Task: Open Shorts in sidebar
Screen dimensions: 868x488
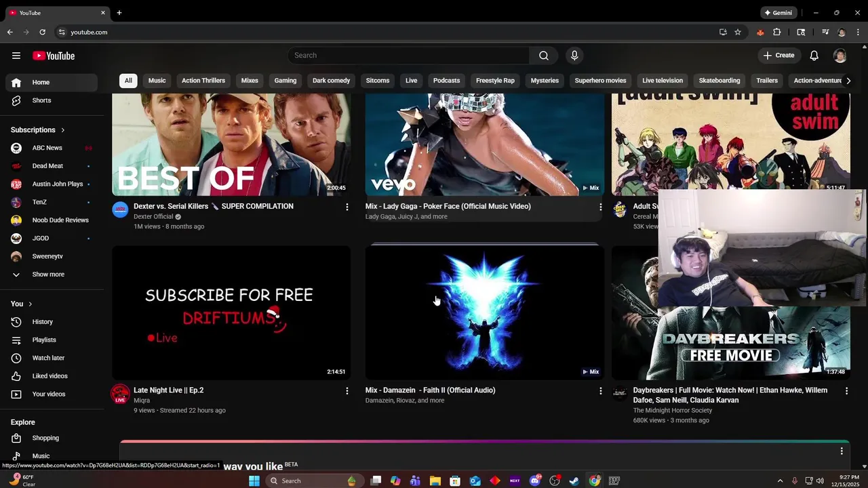Action: (x=52, y=100)
